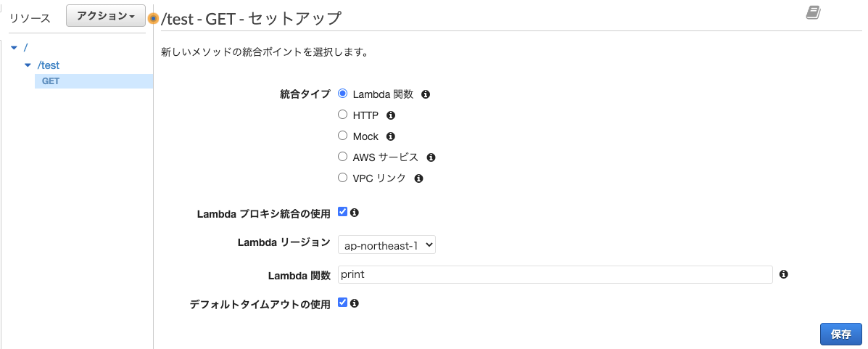Collapse the /test resource tree node
This screenshot has height=349, width=868.
(x=28, y=65)
